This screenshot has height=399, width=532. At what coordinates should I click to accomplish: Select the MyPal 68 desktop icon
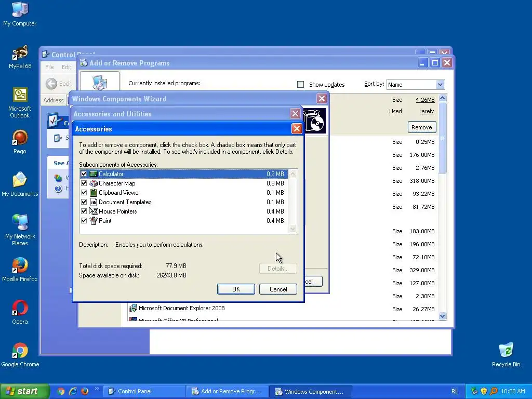(20, 57)
